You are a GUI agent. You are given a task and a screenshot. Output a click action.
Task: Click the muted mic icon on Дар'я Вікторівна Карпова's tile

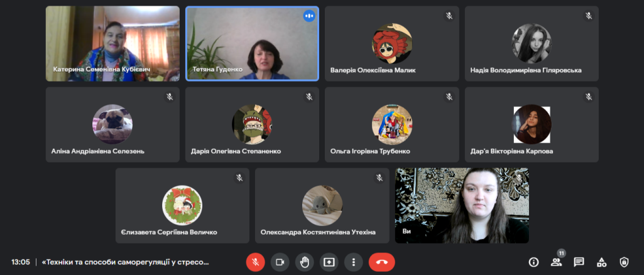coord(589,97)
